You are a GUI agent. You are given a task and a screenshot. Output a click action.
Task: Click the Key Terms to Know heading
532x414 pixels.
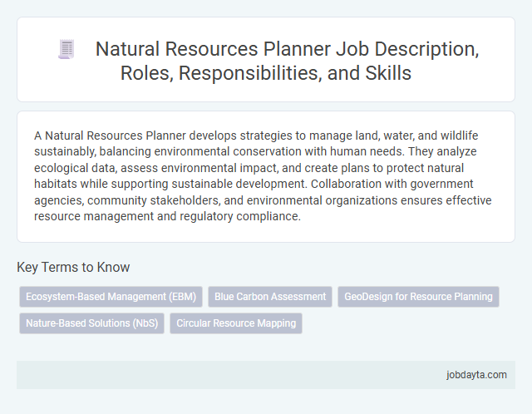(x=73, y=267)
